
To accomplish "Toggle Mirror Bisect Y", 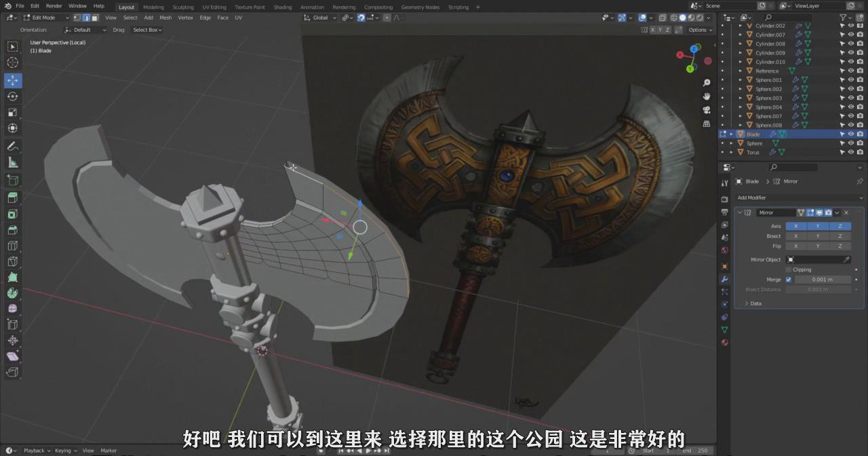I will (x=818, y=236).
